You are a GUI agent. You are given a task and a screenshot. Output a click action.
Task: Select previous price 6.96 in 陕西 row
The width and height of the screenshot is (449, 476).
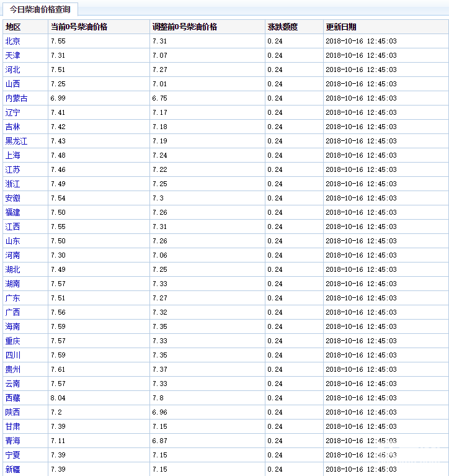click(159, 412)
